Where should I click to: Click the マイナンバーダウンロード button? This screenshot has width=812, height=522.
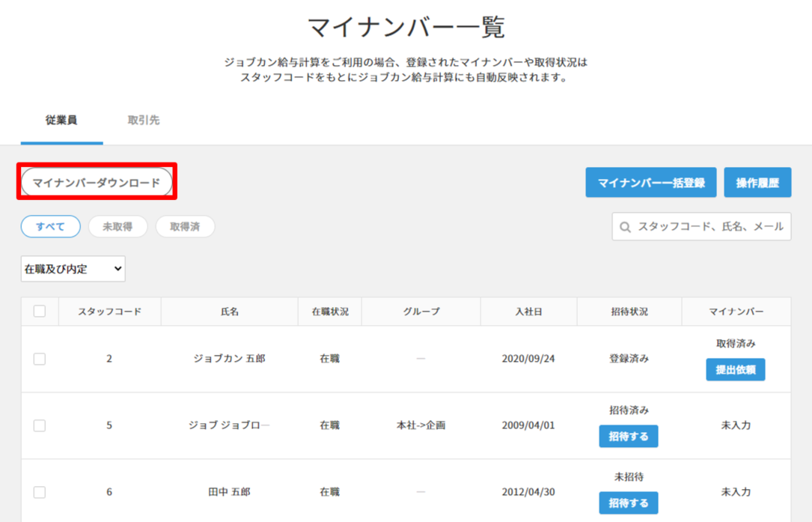(x=97, y=183)
